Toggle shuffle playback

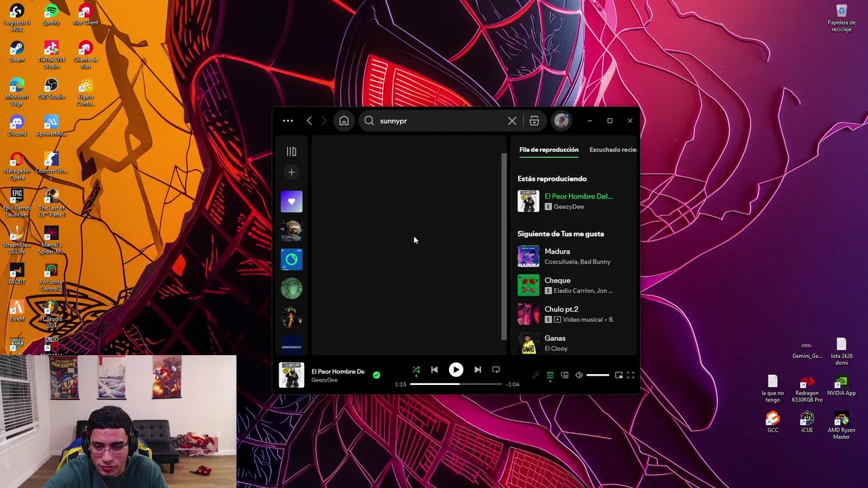coord(416,370)
